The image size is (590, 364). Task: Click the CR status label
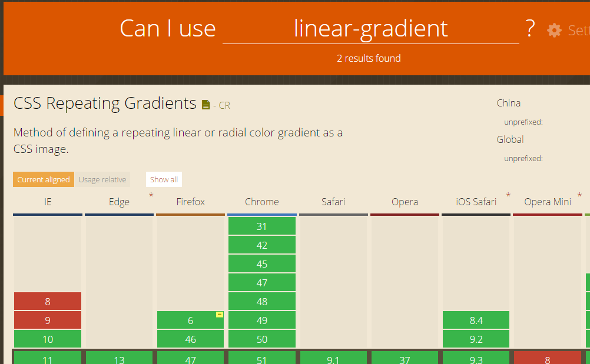(x=224, y=106)
